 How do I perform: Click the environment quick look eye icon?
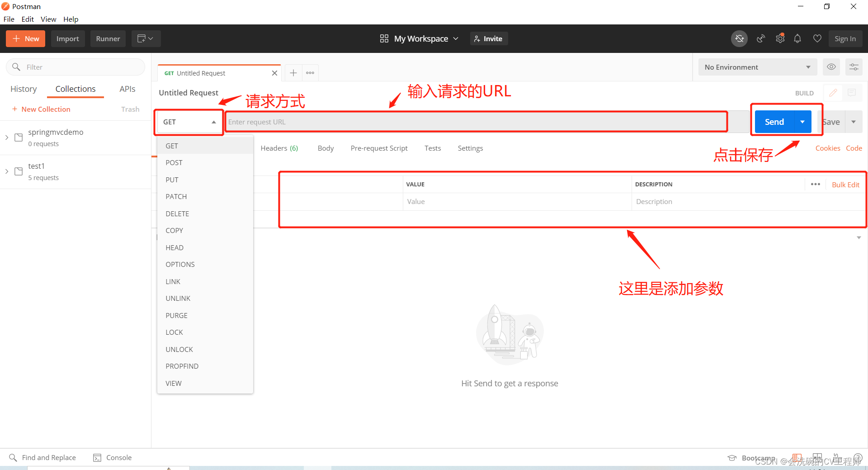pyautogui.click(x=831, y=67)
